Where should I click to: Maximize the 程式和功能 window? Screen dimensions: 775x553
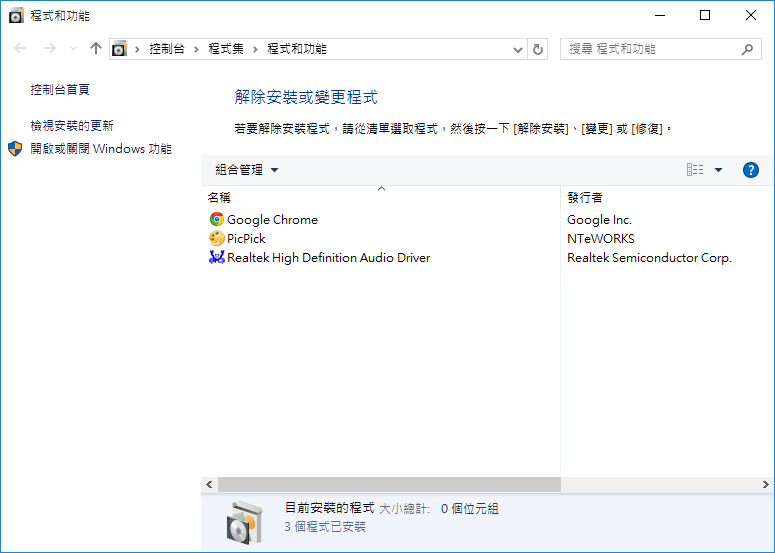(x=705, y=15)
